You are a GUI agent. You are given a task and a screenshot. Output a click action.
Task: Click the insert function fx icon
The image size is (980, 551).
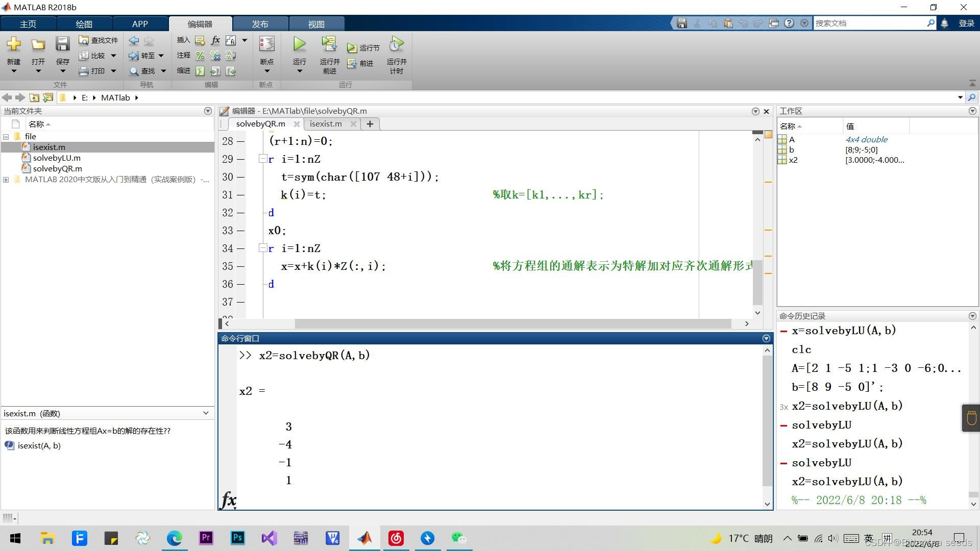(215, 40)
